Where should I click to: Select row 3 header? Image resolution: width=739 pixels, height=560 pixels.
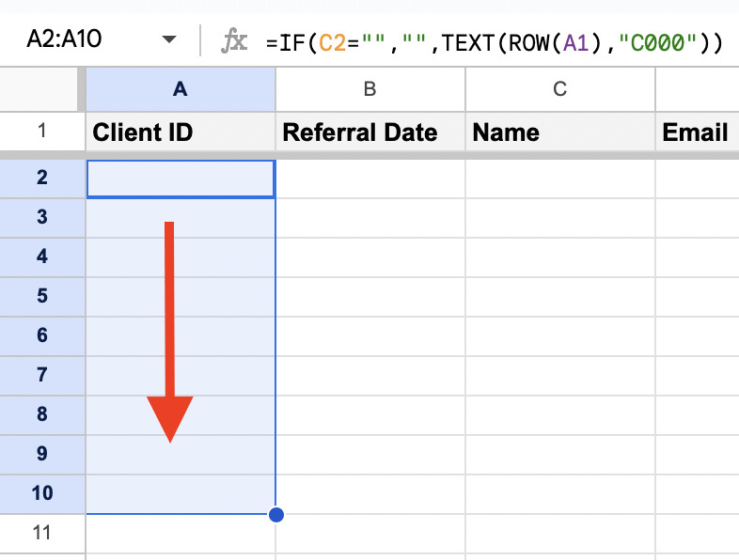(x=42, y=218)
